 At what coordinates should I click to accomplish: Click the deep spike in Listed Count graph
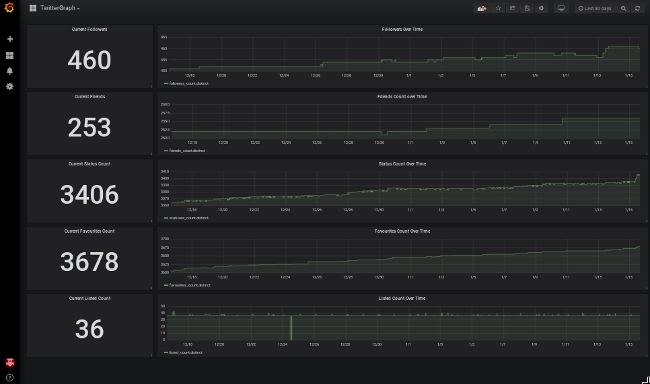(291, 328)
